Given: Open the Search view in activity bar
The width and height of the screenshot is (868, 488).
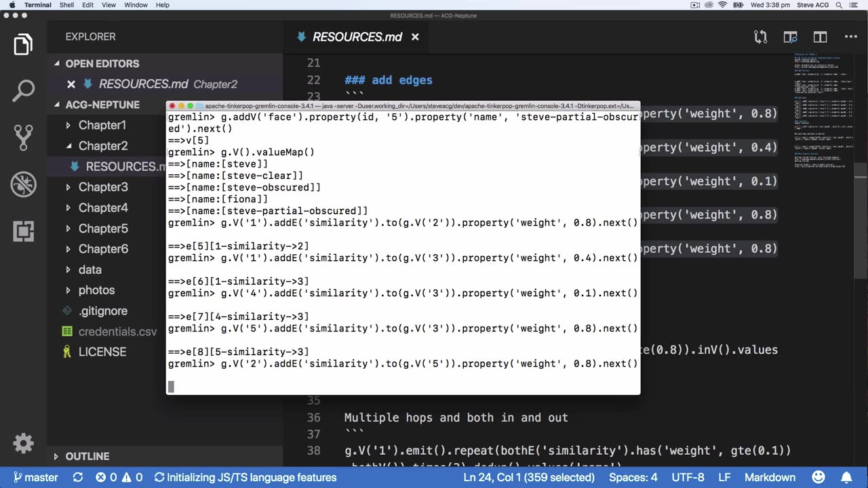Looking at the screenshot, I should coord(23,91).
